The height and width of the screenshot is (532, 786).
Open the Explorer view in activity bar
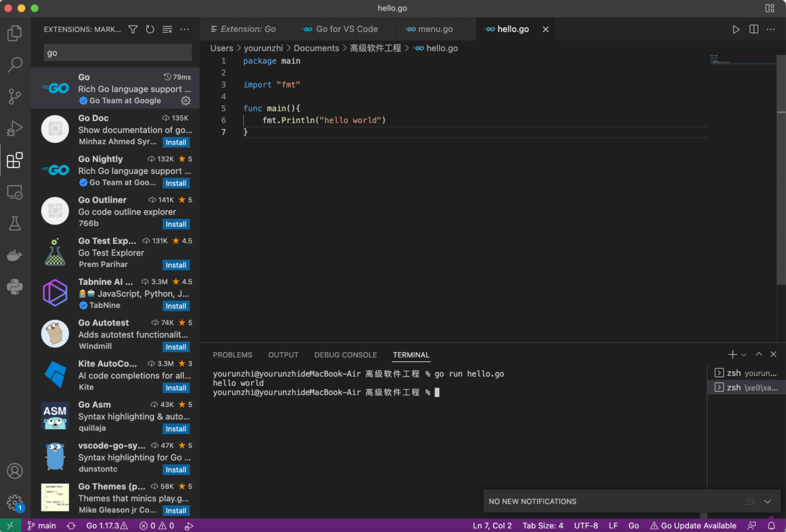click(x=15, y=33)
